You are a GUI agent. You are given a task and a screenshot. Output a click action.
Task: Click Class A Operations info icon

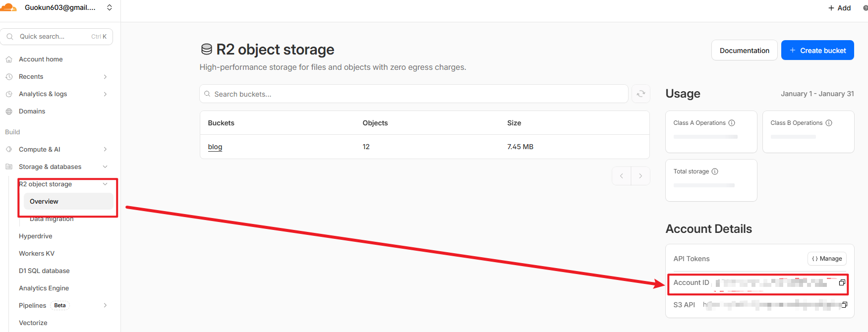tap(732, 123)
